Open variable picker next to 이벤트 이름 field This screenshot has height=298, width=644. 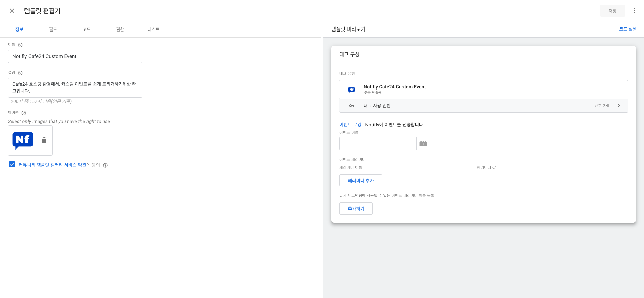pos(423,143)
